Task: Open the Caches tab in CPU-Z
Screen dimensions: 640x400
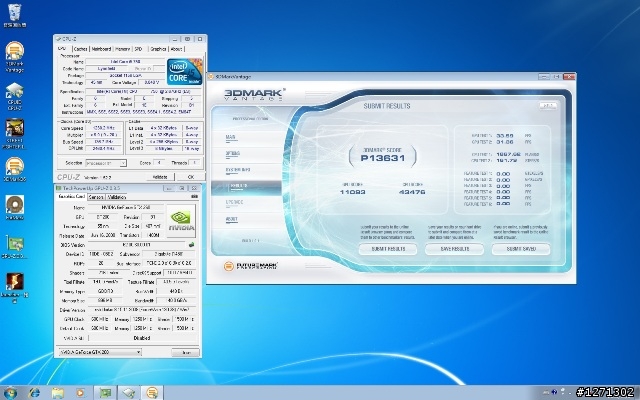Action: (80, 49)
